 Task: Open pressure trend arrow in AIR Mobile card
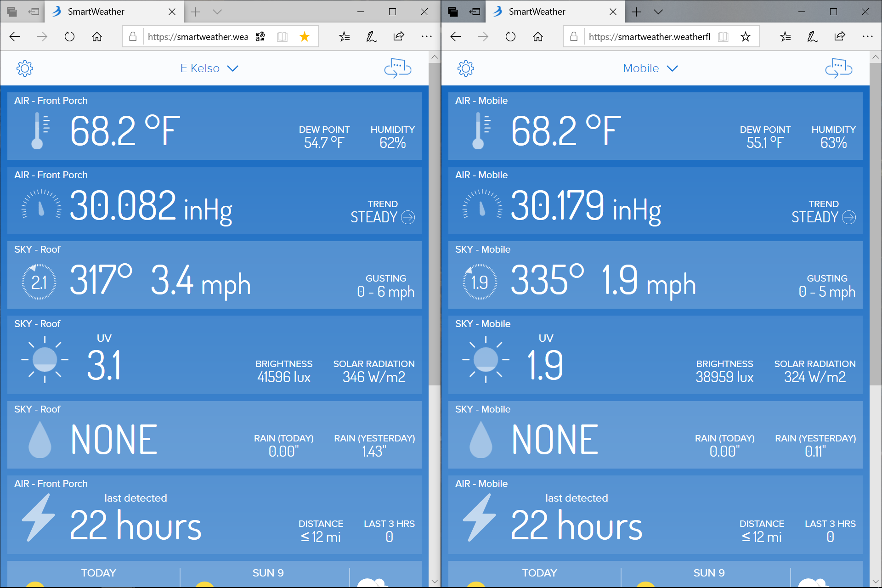849,217
